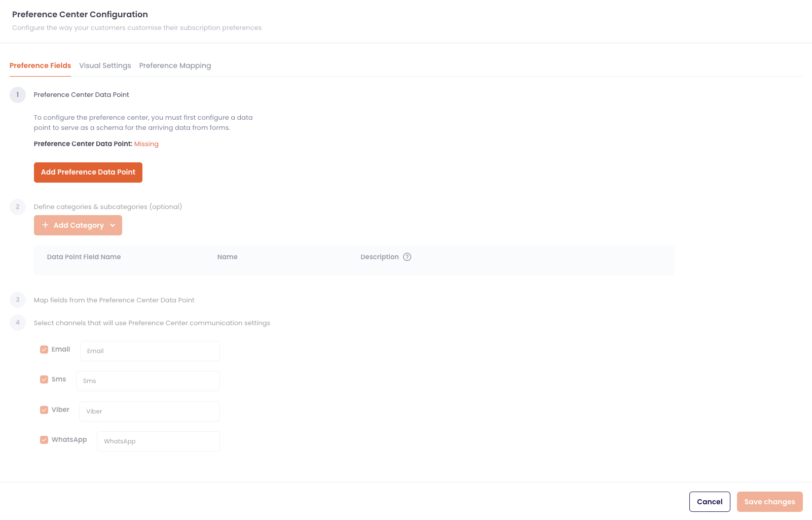Focus the Email label input field

[x=150, y=351]
